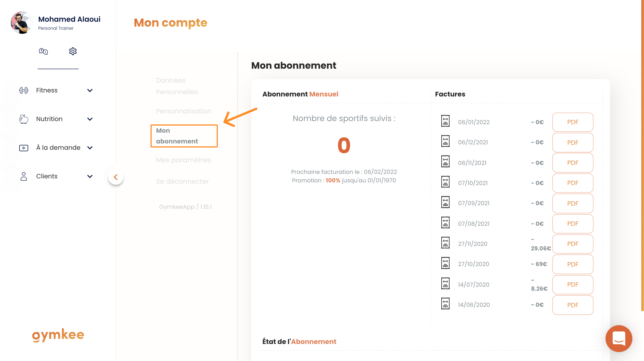Click the Personal Trainer subtitle

56,28
